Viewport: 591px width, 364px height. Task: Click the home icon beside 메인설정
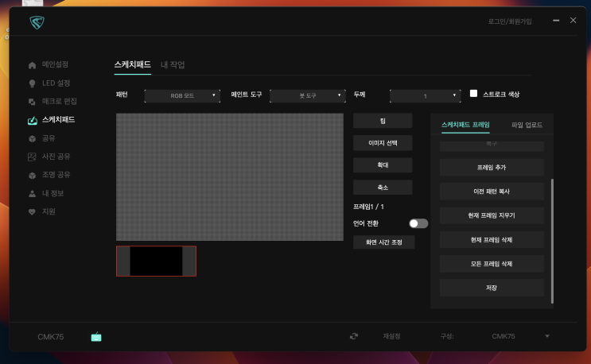point(32,65)
